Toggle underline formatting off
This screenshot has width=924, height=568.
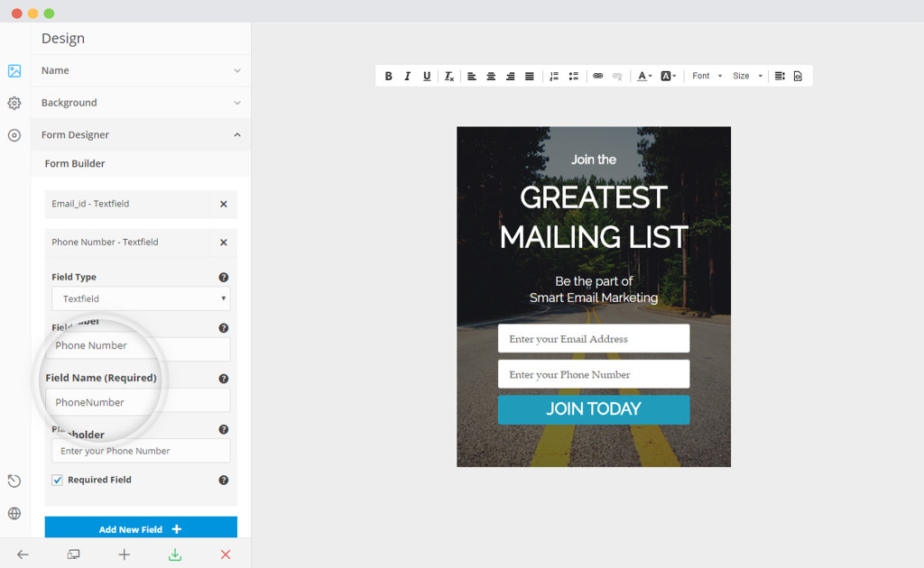click(426, 76)
